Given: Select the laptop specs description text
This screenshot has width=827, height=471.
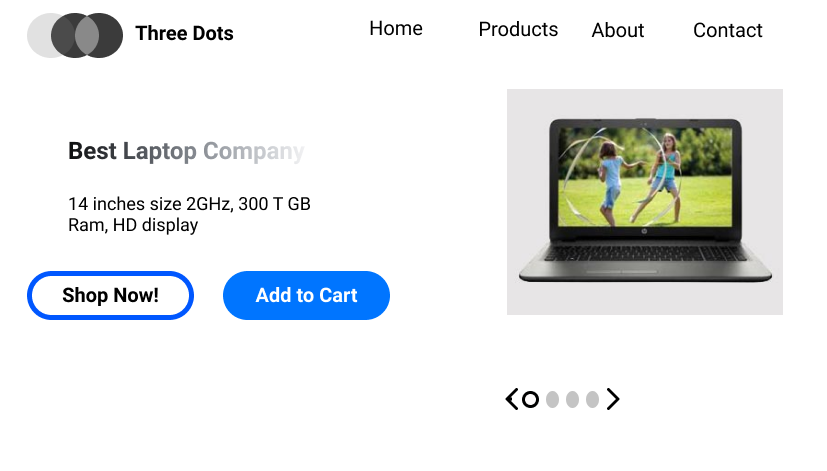Looking at the screenshot, I should pyautogui.click(x=189, y=214).
